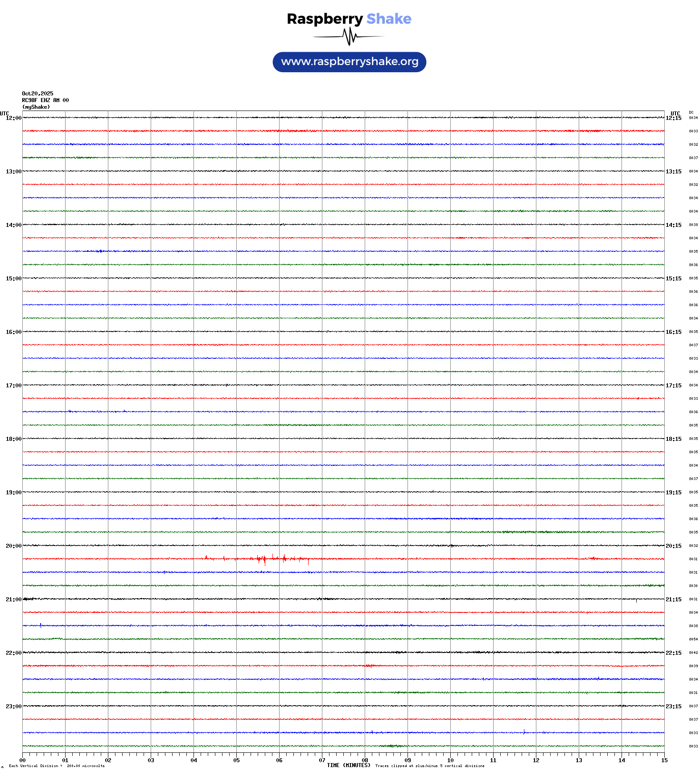Viewport: 700px width, 772px height.
Task: Click the Each Vertical Division microvolts note
Action: pos(57,766)
